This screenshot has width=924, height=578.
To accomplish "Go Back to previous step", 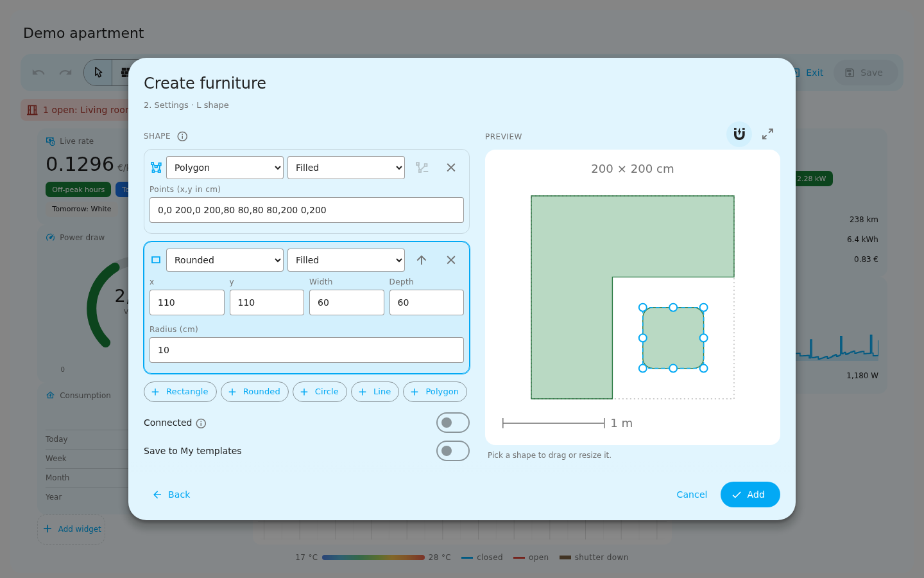I will (x=171, y=495).
